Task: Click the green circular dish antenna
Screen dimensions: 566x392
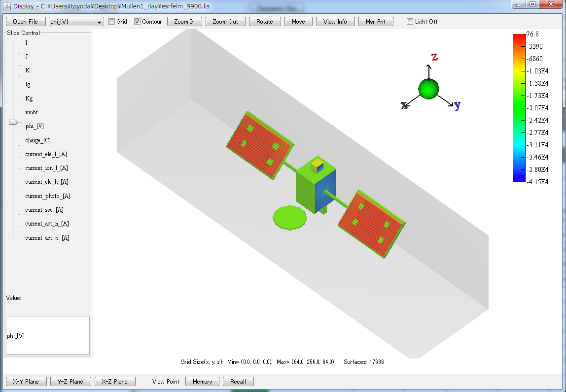Action: click(x=290, y=217)
